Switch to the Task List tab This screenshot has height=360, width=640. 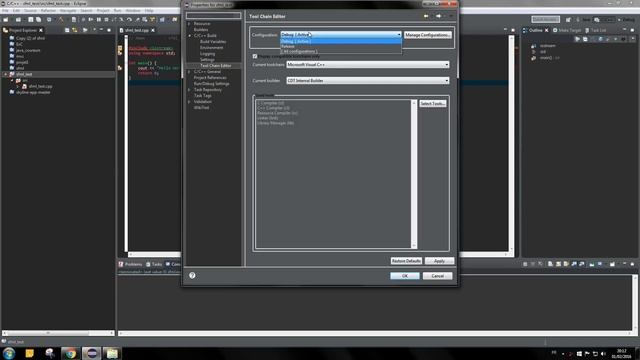pyautogui.click(x=596, y=30)
